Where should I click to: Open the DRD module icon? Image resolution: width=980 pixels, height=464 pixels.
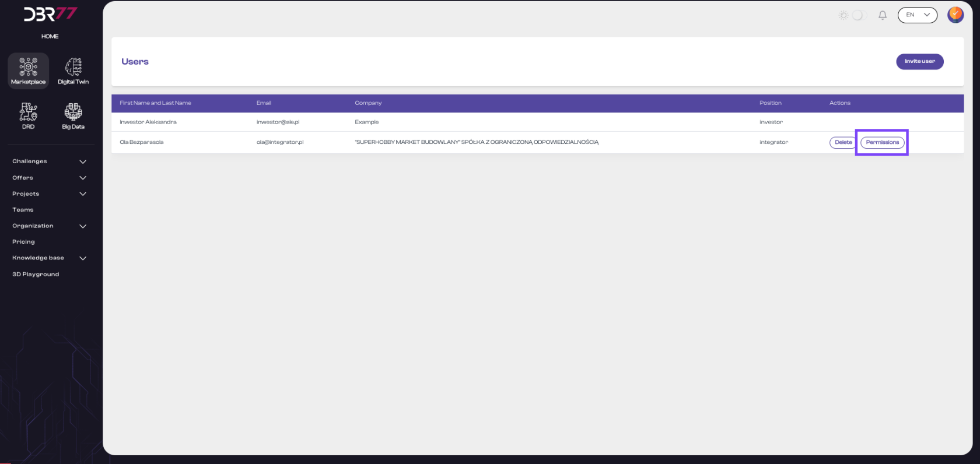point(28,115)
